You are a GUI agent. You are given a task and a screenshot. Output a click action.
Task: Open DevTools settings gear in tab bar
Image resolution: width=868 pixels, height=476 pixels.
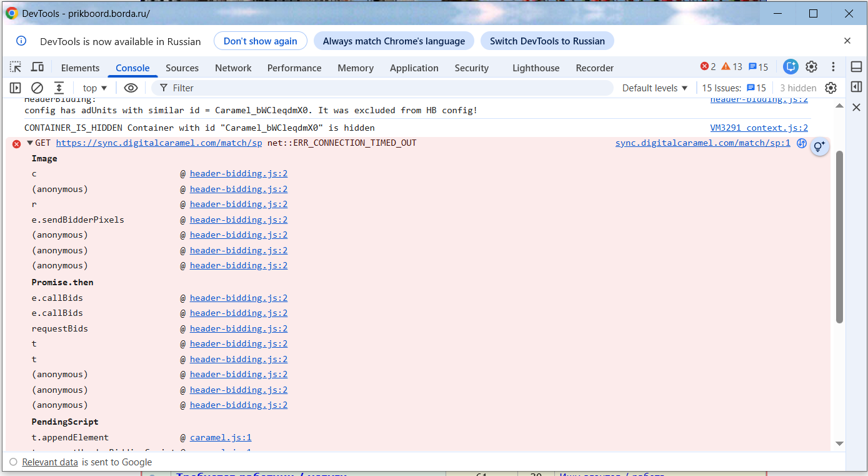pos(811,67)
